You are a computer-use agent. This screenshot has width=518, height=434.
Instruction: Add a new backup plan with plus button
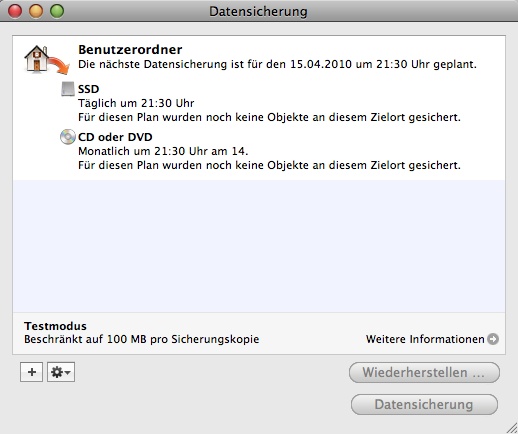(x=32, y=372)
